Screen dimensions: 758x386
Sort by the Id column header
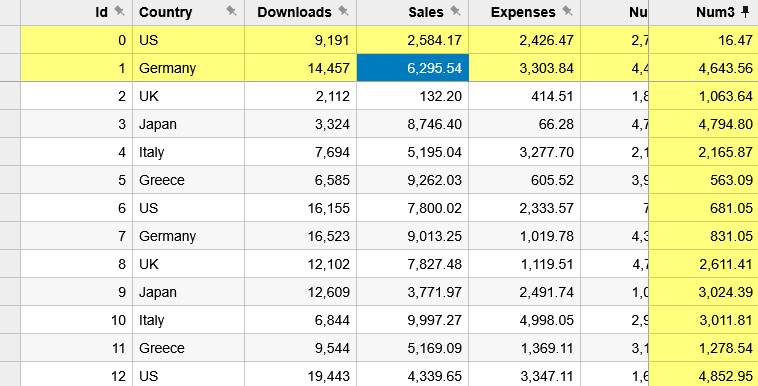[101, 12]
